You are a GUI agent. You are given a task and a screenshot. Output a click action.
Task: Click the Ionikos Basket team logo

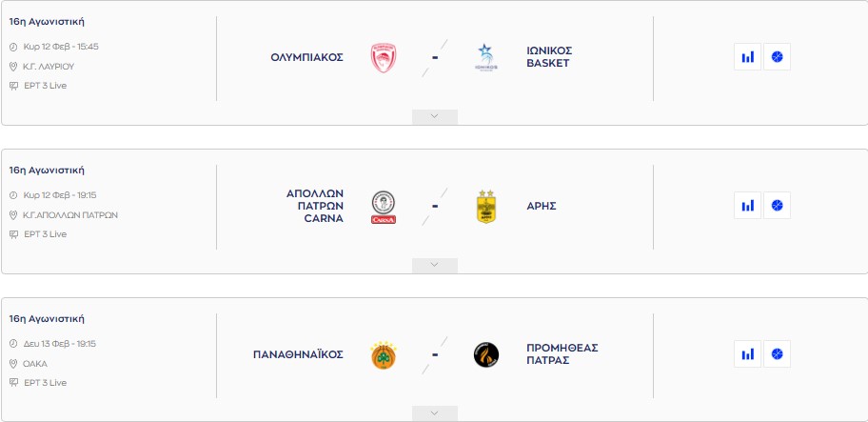click(x=486, y=58)
